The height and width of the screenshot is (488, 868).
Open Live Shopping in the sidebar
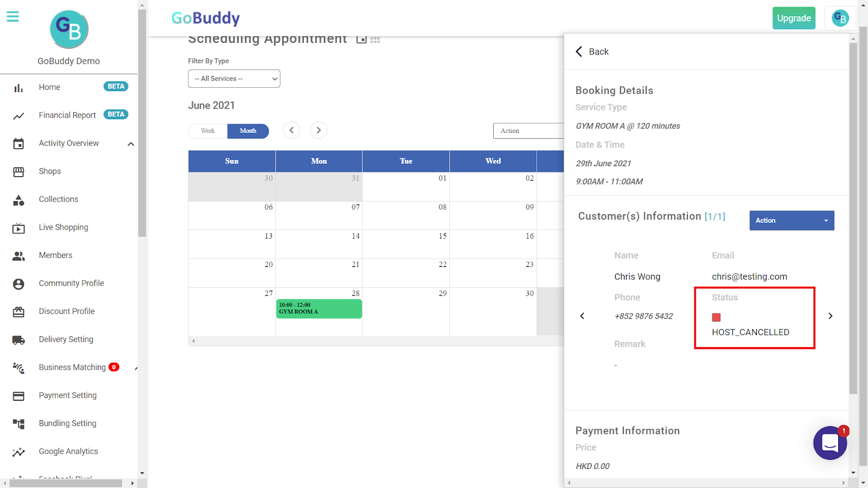[63, 227]
